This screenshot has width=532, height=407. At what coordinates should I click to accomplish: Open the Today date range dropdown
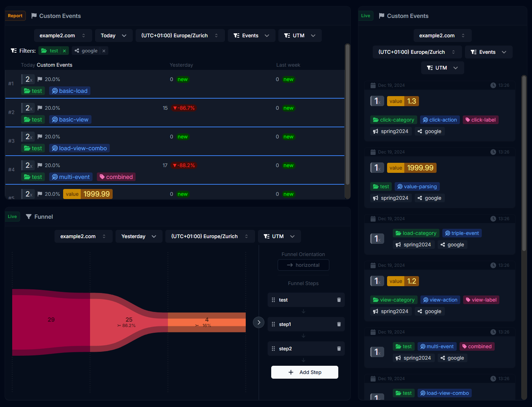point(113,36)
